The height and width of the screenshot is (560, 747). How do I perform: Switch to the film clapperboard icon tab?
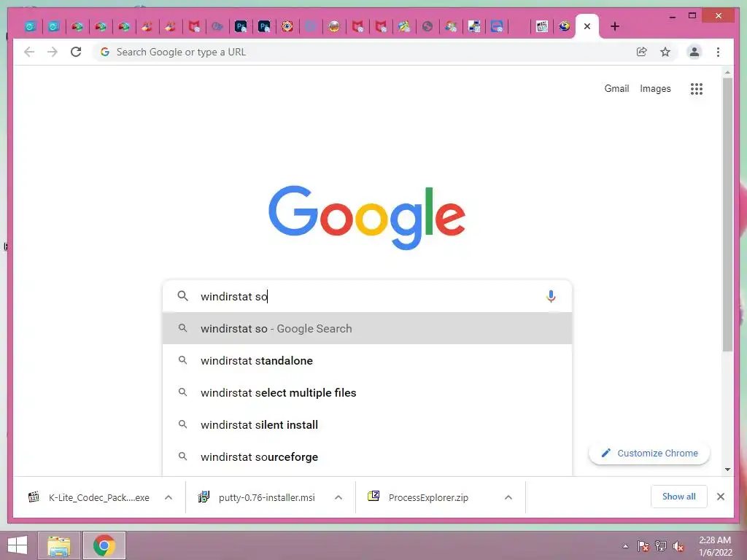point(542,26)
